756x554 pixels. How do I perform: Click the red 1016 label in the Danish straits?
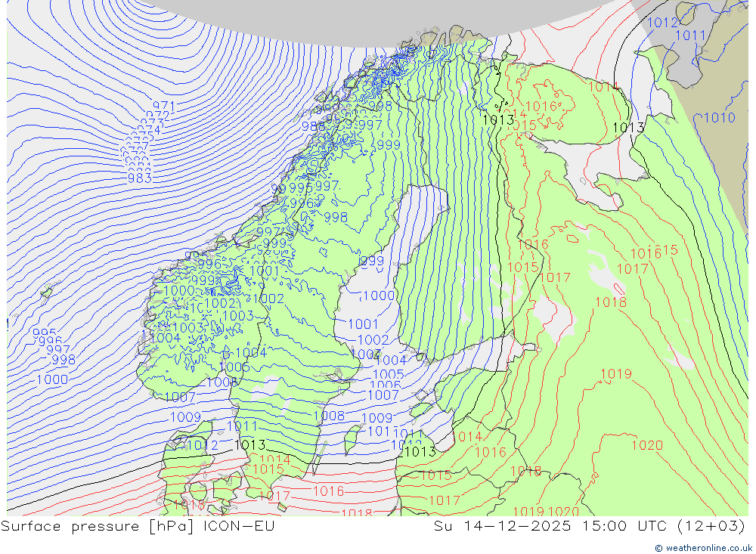click(329, 491)
